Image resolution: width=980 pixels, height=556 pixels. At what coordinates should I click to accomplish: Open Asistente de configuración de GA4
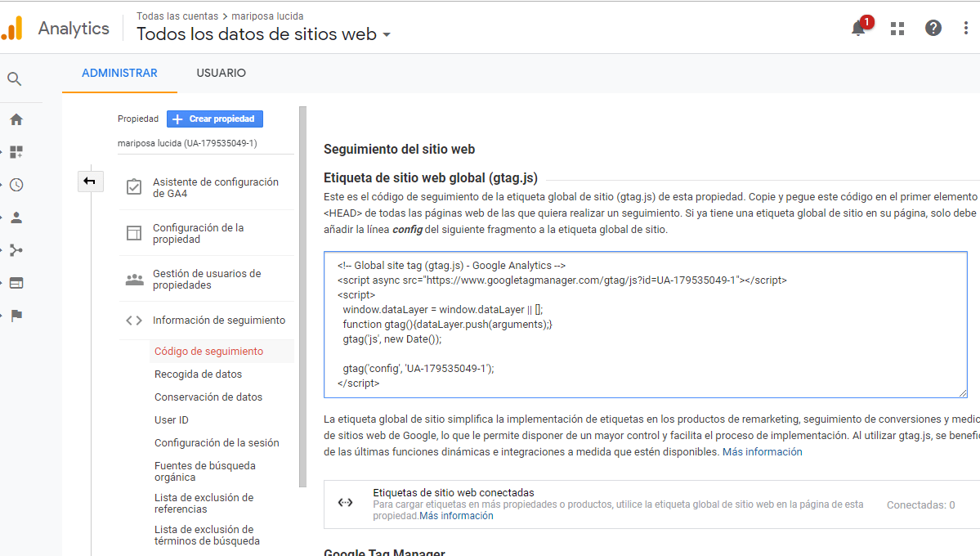[x=216, y=187]
